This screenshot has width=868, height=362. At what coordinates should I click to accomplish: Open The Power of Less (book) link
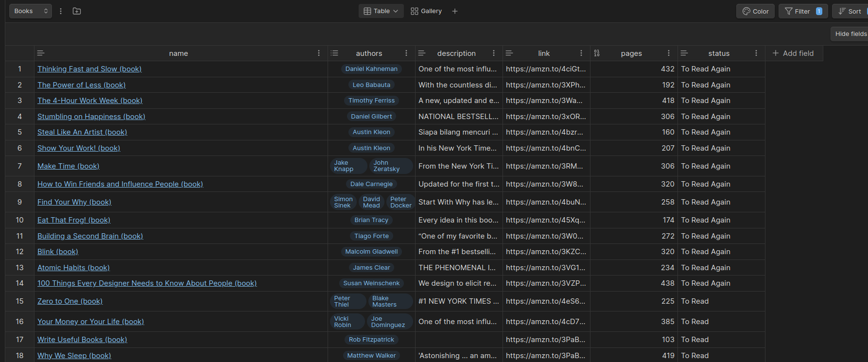click(82, 85)
